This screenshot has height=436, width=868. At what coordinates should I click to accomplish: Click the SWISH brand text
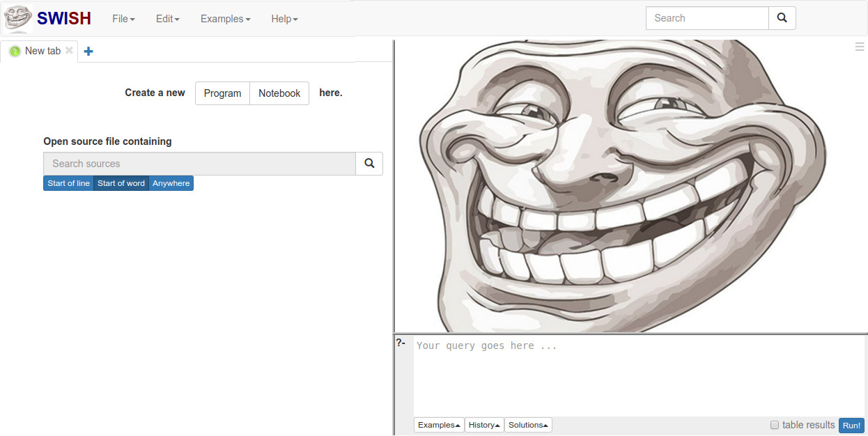click(64, 19)
